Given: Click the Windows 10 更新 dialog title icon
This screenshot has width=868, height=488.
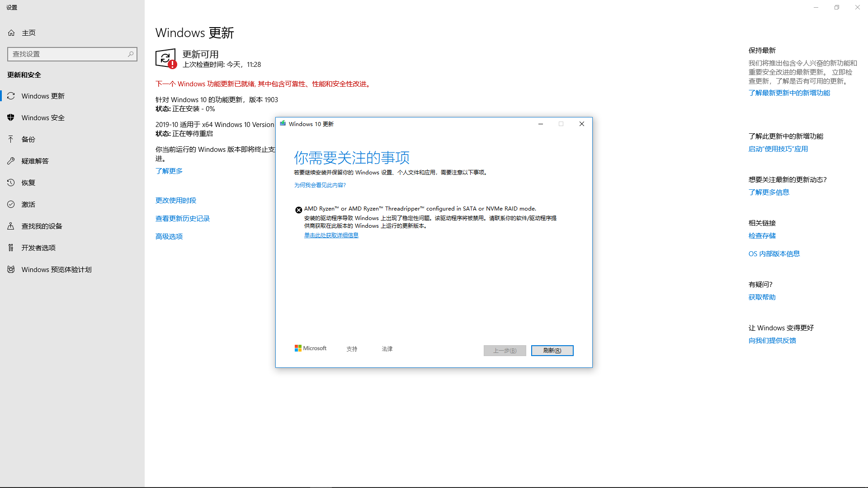Looking at the screenshot, I should click(x=283, y=124).
